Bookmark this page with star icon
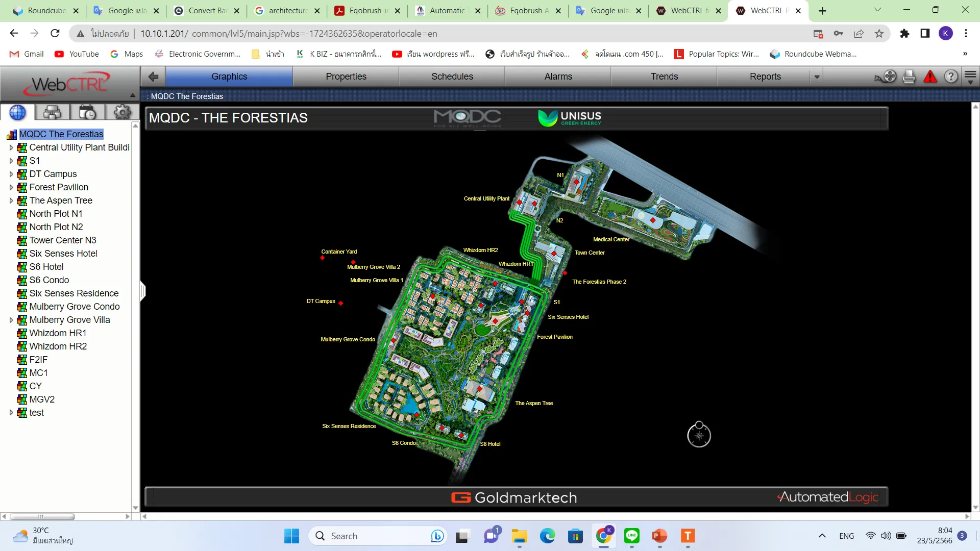This screenshot has width=980, height=551. pos(879,34)
